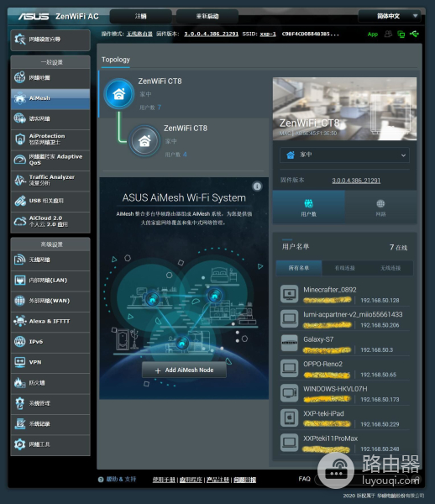Select AiMesh in the sidebar
The image size is (435, 504).
click(x=50, y=98)
